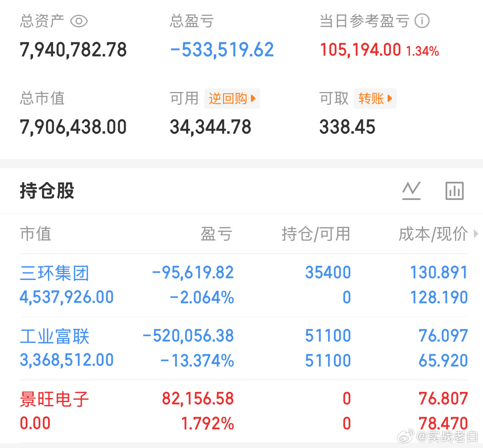Select 工业富联 market value 3,368,512.00
This screenshot has height=448, width=483.
point(67,360)
